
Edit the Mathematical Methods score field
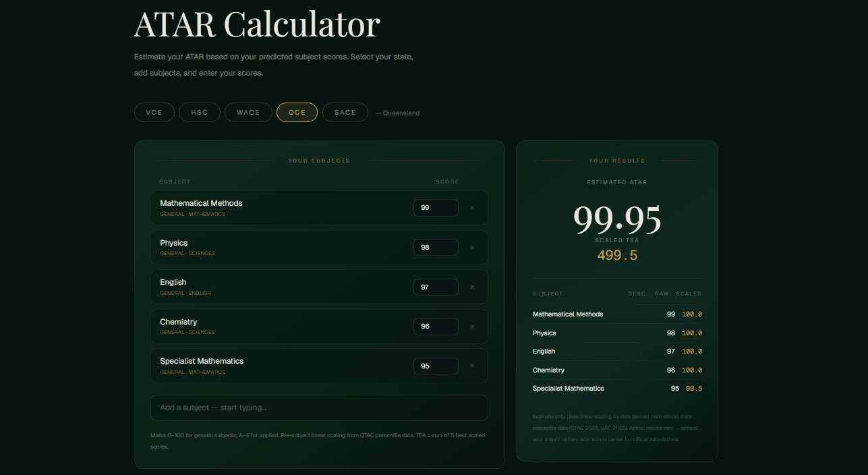coord(436,208)
